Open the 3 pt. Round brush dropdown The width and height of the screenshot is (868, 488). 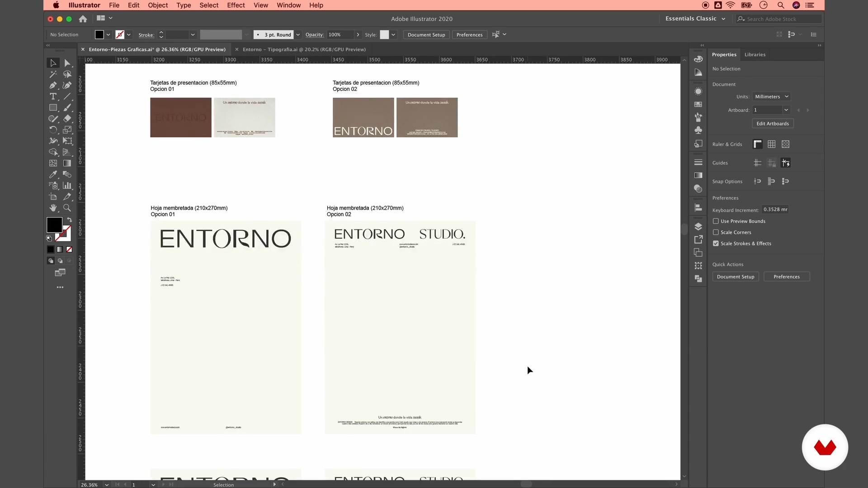coord(298,35)
